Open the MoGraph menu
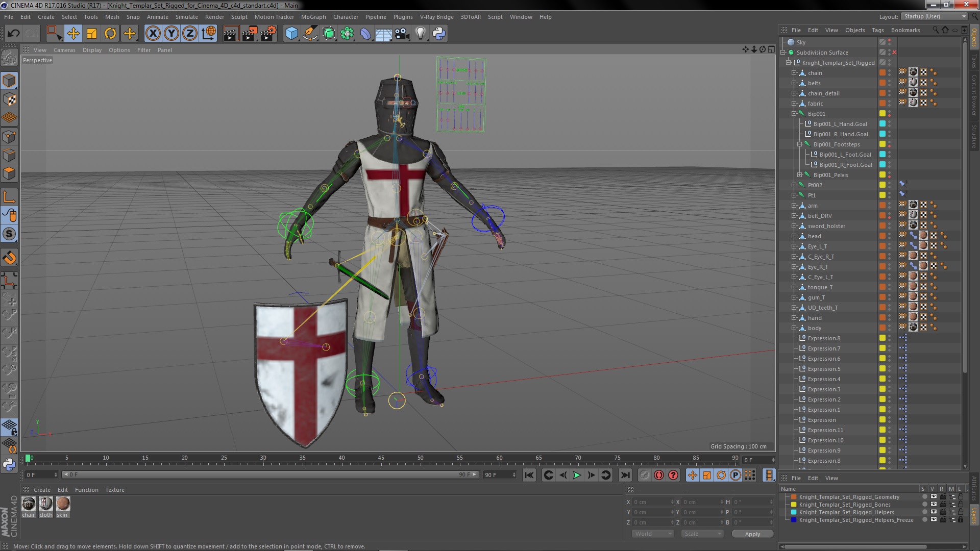The height and width of the screenshot is (551, 980). [x=313, y=17]
